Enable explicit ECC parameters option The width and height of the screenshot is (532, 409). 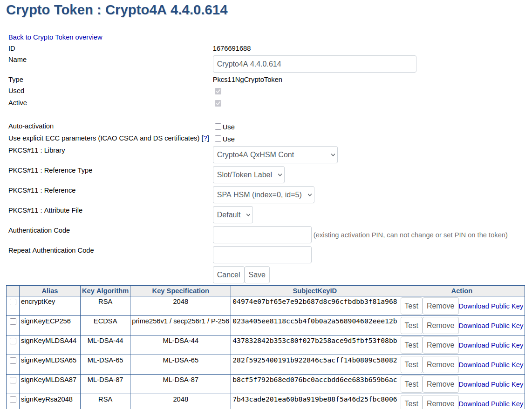218,139
